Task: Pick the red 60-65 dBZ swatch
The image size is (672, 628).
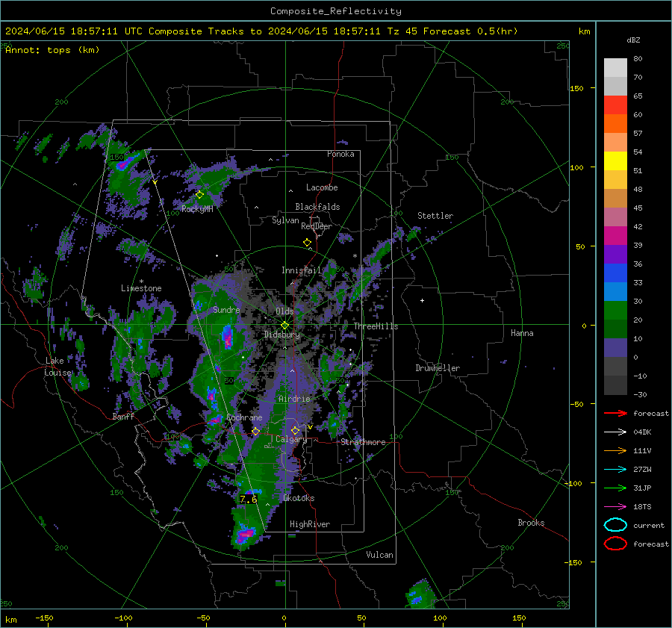Action: [x=615, y=105]
